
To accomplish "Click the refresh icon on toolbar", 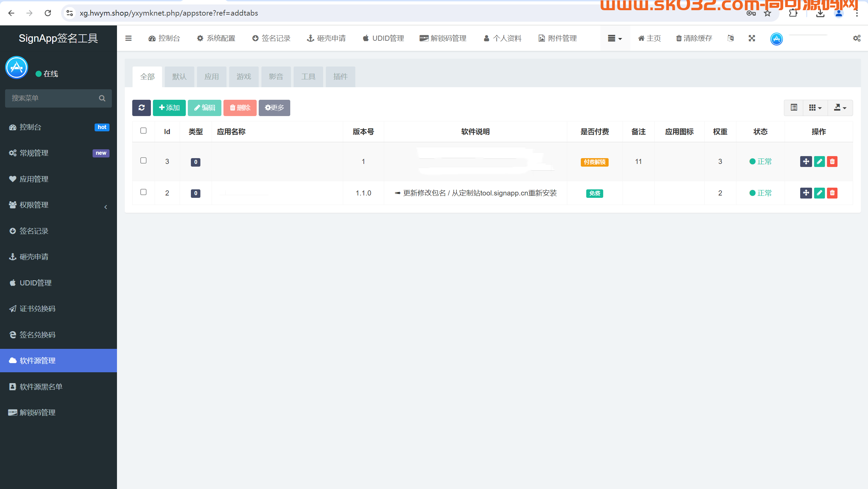I will coord(142,107).
